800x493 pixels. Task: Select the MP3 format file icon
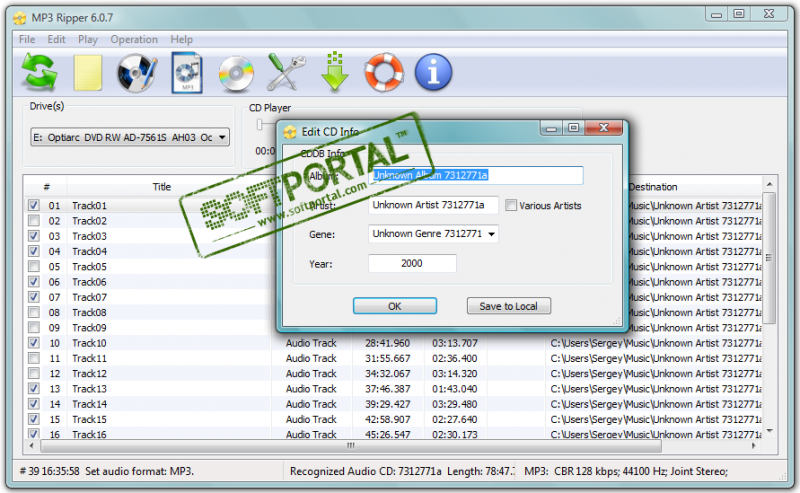tap(187, 72)
